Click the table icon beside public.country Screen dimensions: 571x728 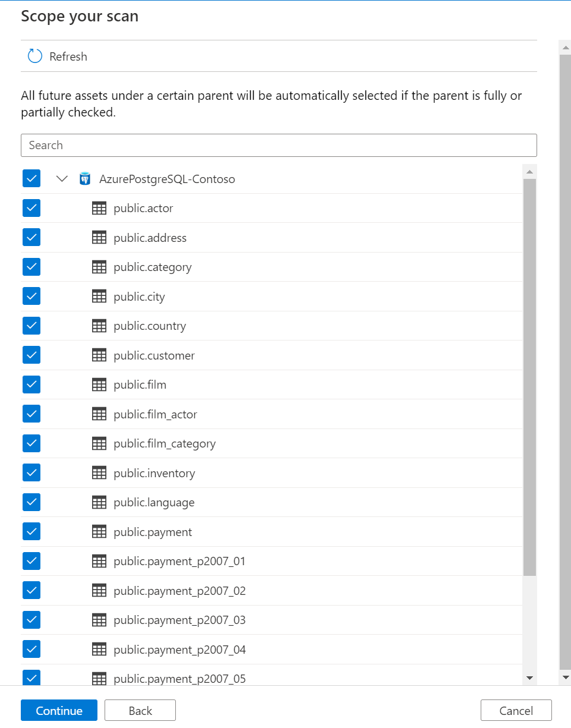coord(99,326)
